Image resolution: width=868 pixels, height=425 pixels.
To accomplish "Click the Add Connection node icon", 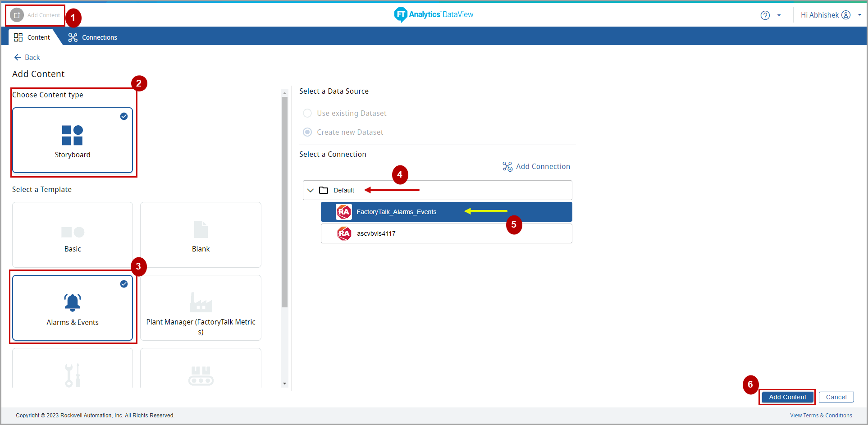I will click(507, 167).
